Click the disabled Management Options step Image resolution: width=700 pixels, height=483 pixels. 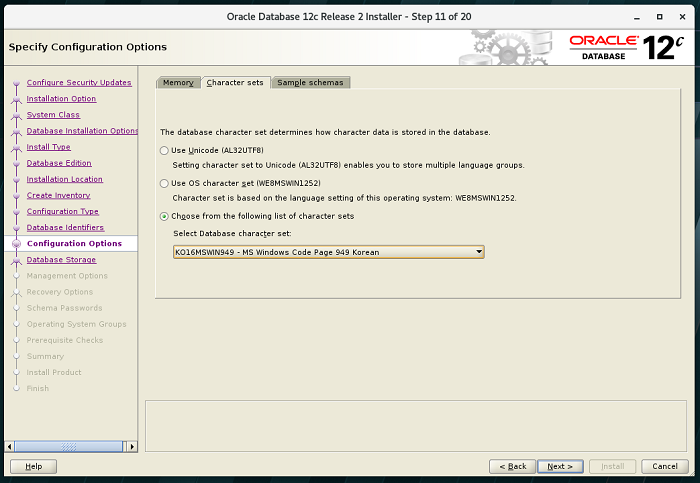(67, 276)
